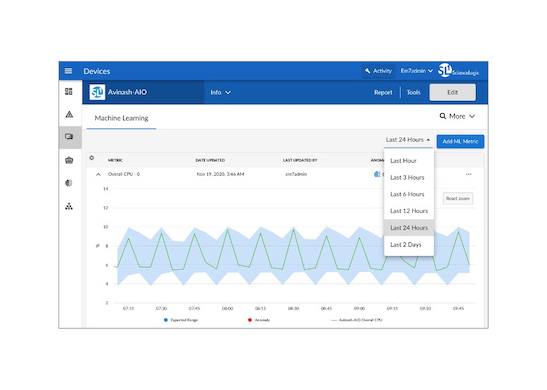Collapse the Overall CPU - 0 row

point(98,174)
